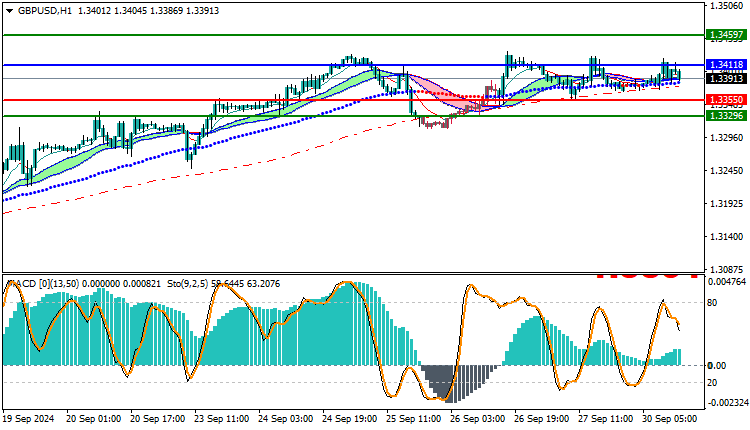Click the green 1.33296 price label
This screenshot has height=430, width=750.
click(726, 116)
